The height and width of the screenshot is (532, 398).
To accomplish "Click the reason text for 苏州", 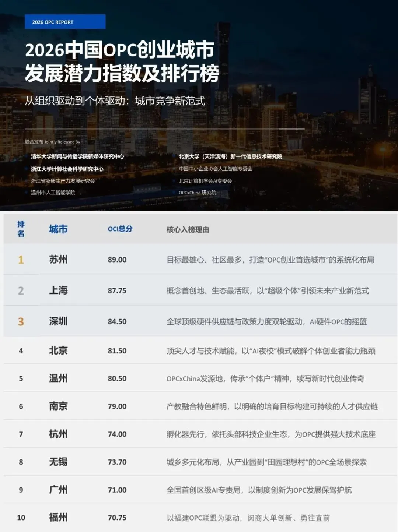I will click(x=270, y=260).
